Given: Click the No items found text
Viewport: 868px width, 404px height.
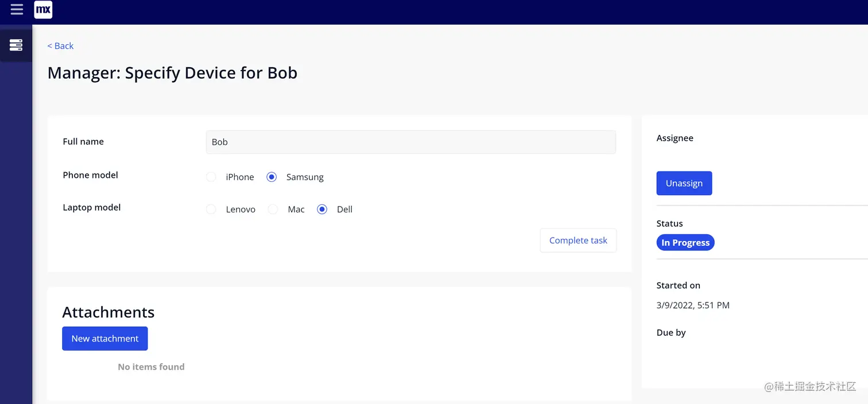Looking at the screenshot, I should coord(151,367).
